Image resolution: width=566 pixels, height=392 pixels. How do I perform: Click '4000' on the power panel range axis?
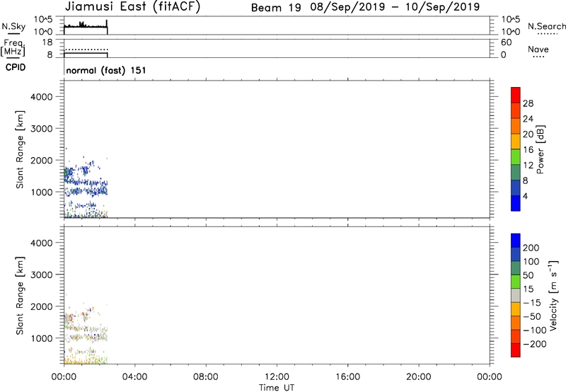[41, 97]
